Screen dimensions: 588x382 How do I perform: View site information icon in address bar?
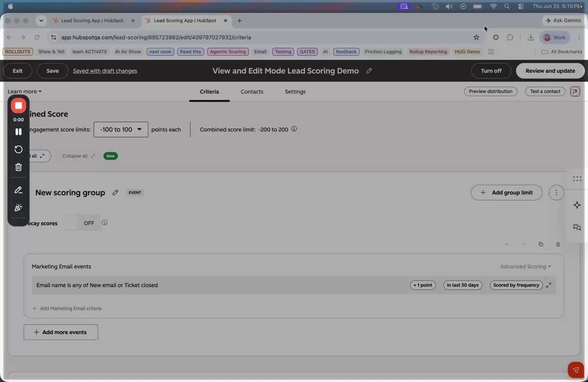(54, 38)
